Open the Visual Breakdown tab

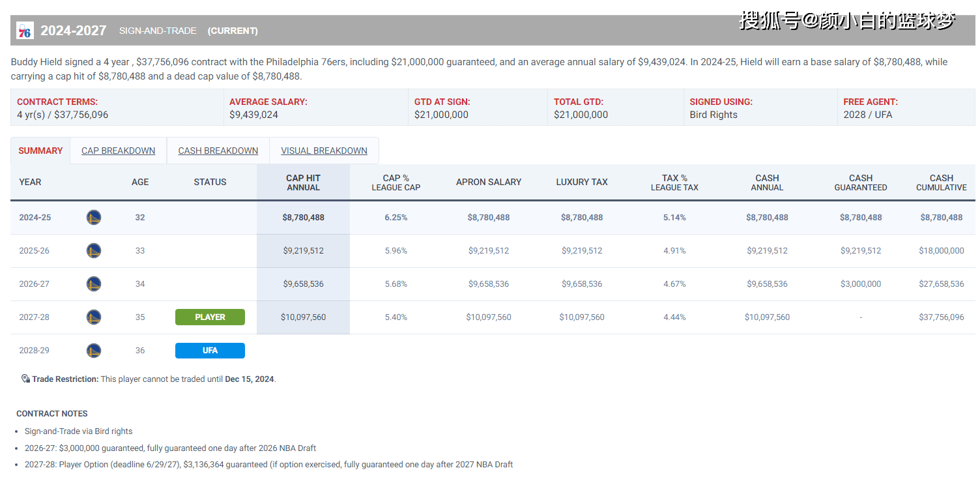[324, 151]
